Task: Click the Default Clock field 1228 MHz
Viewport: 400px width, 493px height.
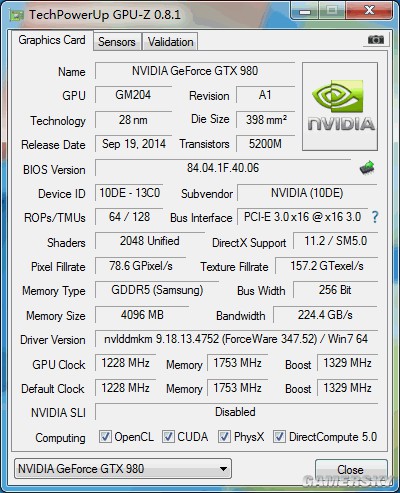Action: [125, 388]
